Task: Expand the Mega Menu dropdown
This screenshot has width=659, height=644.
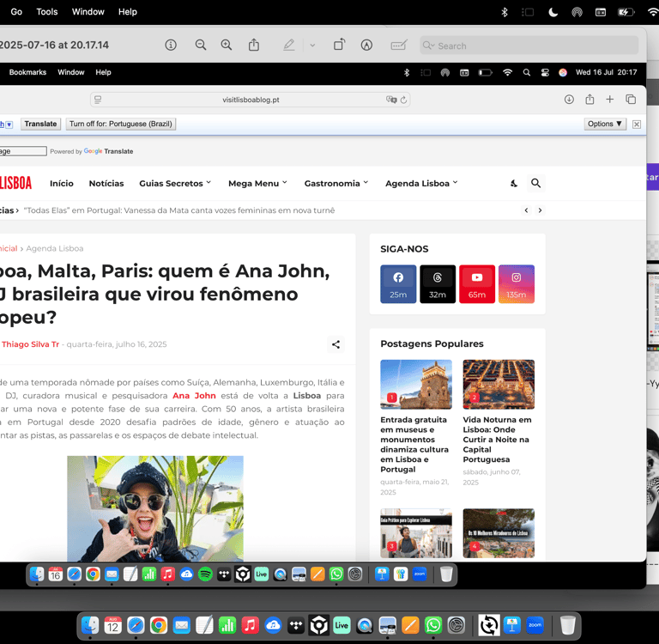Action: [257, 184]
